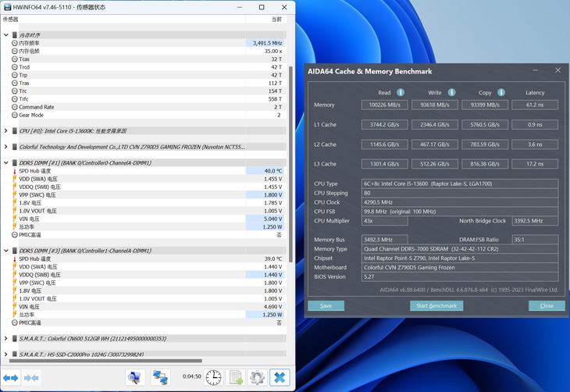Expand the CPU [#0] Intel Core i5-13600K section
Screen dimensions: 570x392
point(6,131)
